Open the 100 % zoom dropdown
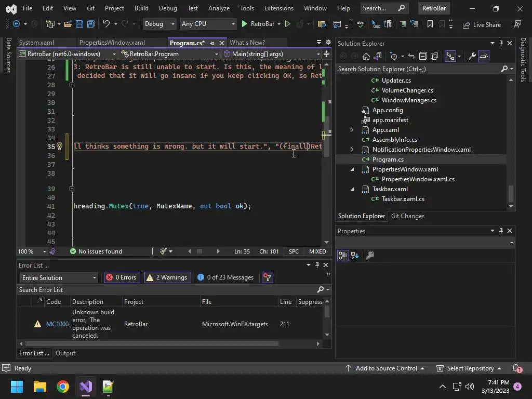532x399 pixels. coord(45,251)
